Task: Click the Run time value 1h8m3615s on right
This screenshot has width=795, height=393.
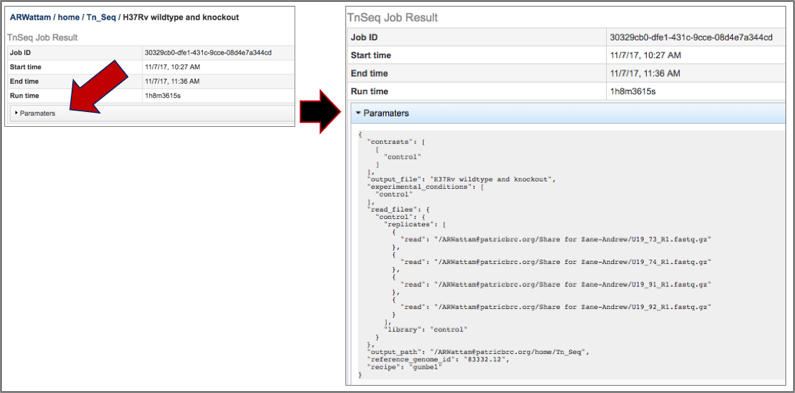Action: tap(633, 91)
